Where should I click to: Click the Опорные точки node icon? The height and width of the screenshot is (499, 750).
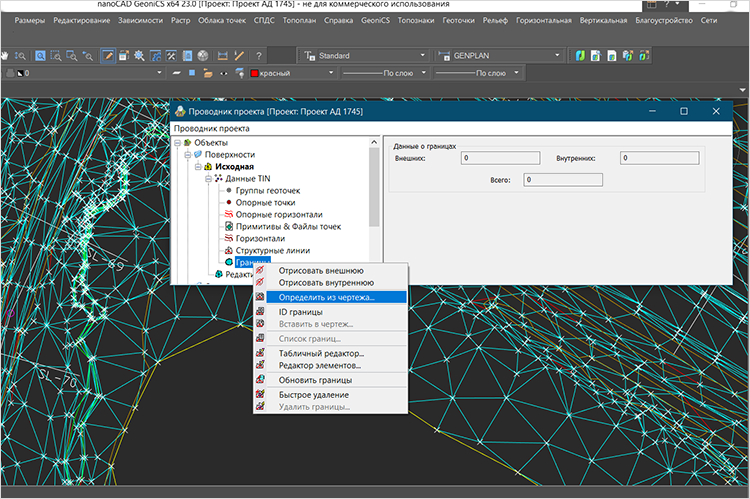point(229,202)
